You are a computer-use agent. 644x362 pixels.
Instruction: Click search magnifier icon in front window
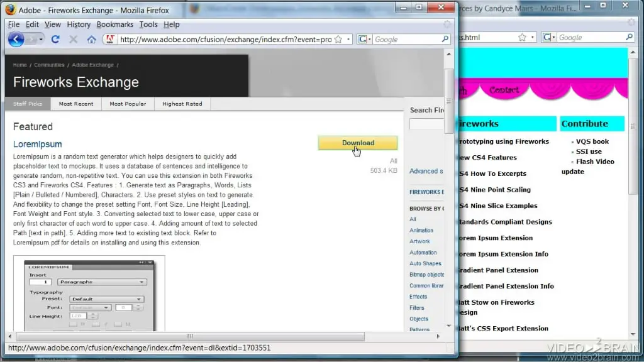[445, 39]
